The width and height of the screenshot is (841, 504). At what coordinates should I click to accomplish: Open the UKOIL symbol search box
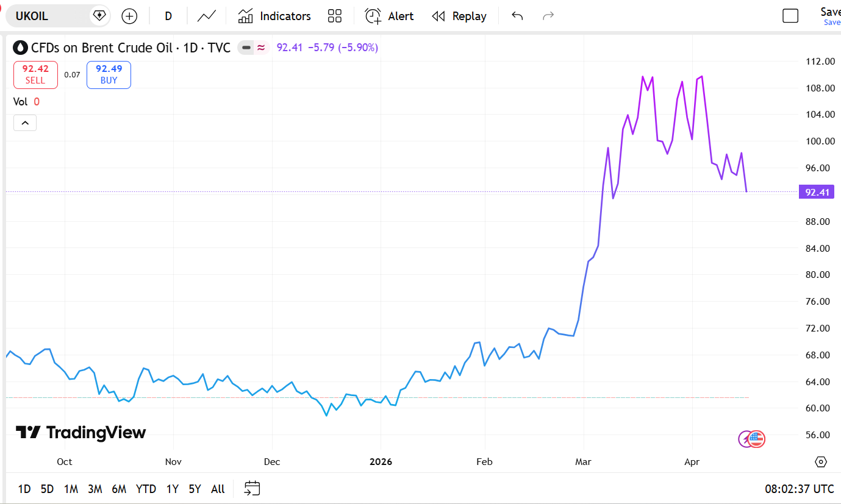49,16
